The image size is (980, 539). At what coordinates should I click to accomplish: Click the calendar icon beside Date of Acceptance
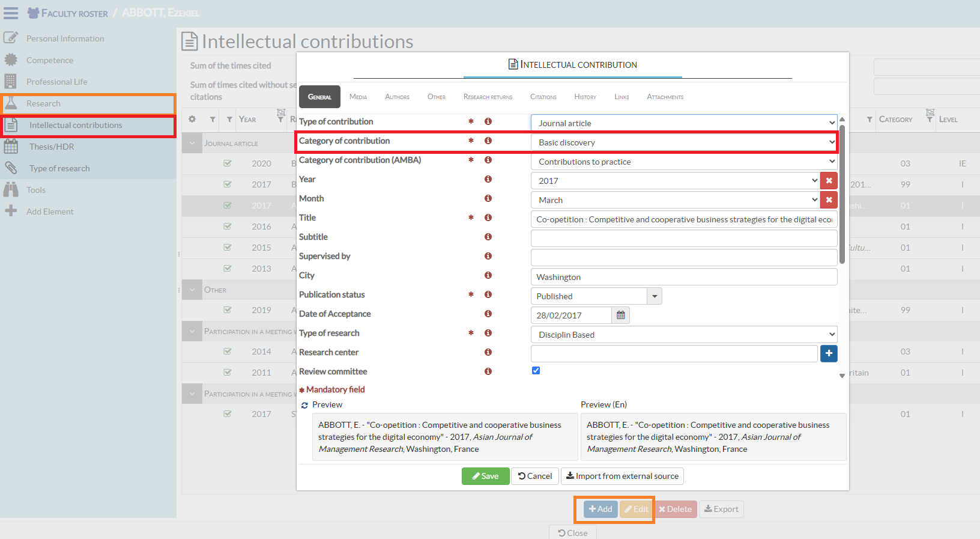coord(620,315)
